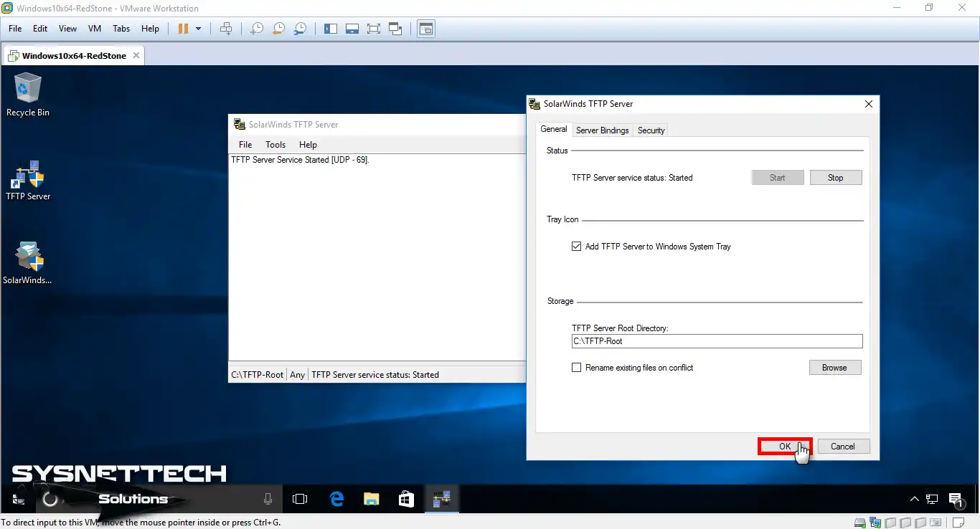The height and width of the screenshot is (529, 980).
Task: Select the Recycle Bin desktop icon
Action: tap(28, 95)
